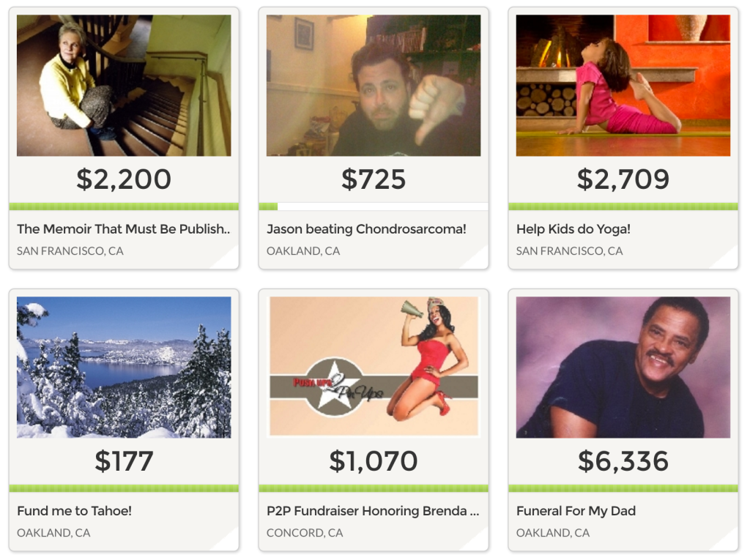This screenshot has height=560, width=750.
Task: Click the $2,709 amount on the yoga card
Action: coord(623,179)
